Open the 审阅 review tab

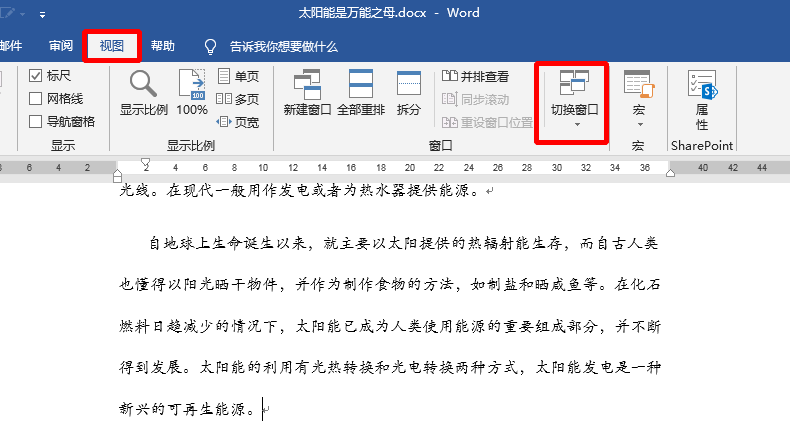61,46
